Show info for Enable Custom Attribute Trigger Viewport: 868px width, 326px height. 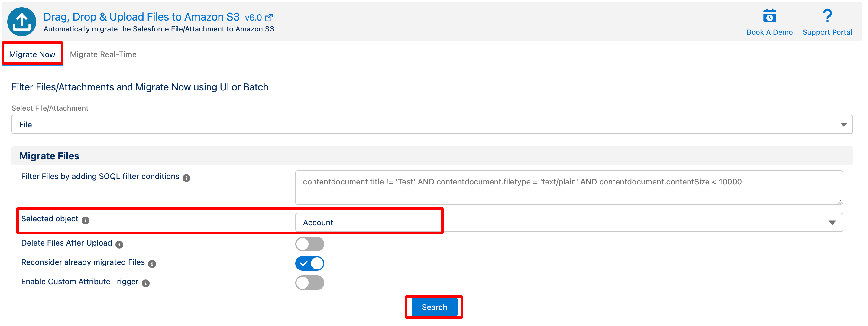pyautogui.click(x=146, y=284)
